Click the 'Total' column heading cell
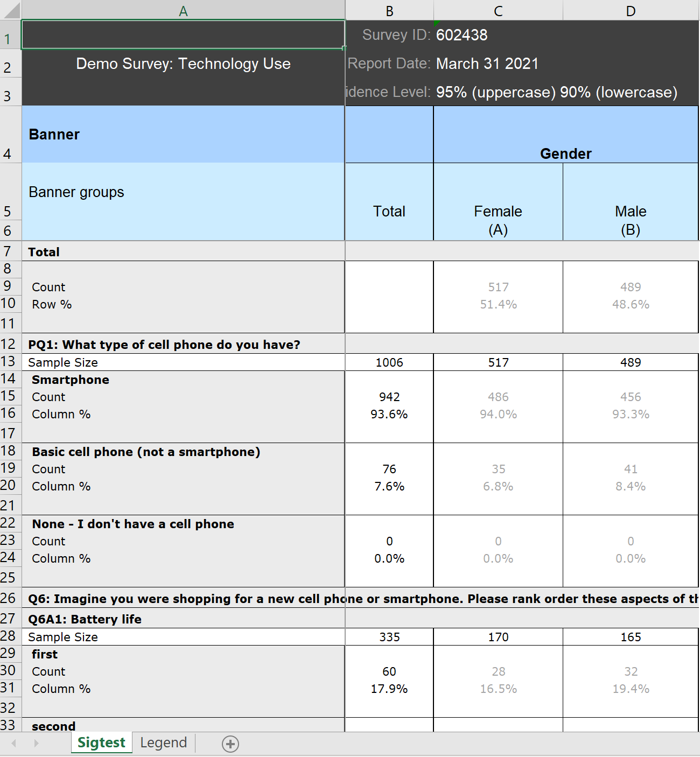This screenshot has width=700, height=757. (389, 202)
